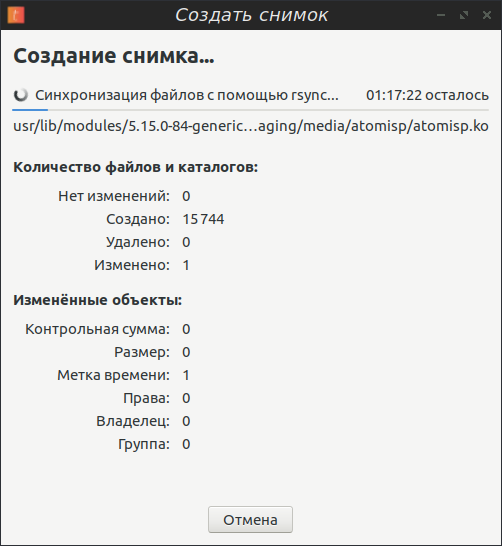Click the rsync spinner icon
This screenshot has height=546, width=502.
pos(21,95)
